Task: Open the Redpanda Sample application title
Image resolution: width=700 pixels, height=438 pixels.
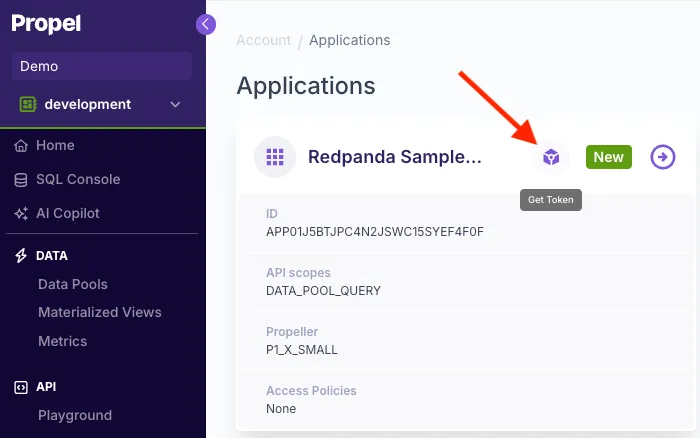Action: [395, 157]
